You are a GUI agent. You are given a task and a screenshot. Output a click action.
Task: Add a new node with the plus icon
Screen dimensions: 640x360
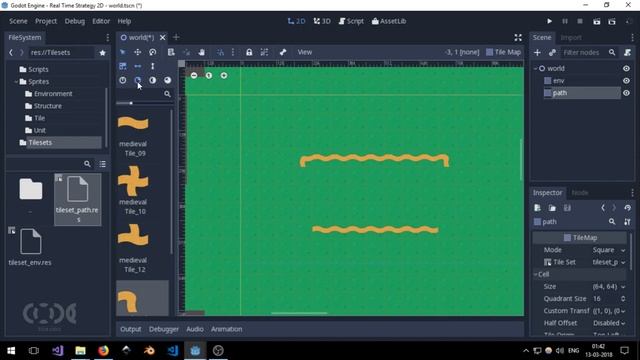coord(537,53)
